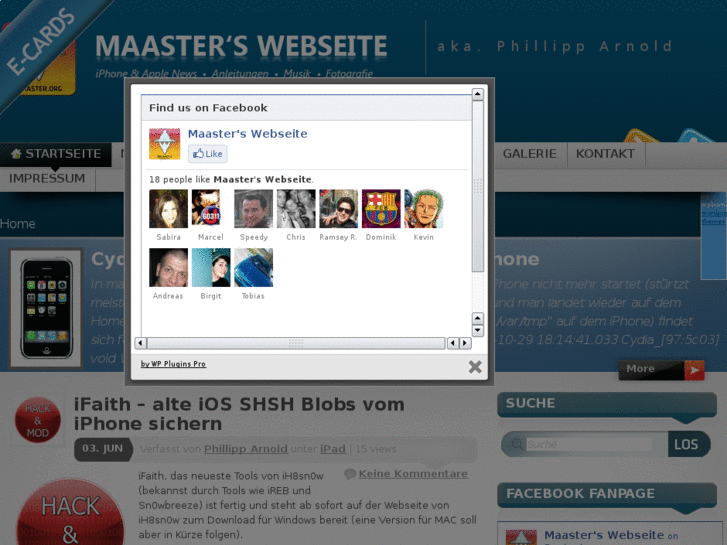Open Speedy's profile picture
727x545 pixels.
(253, 209)
